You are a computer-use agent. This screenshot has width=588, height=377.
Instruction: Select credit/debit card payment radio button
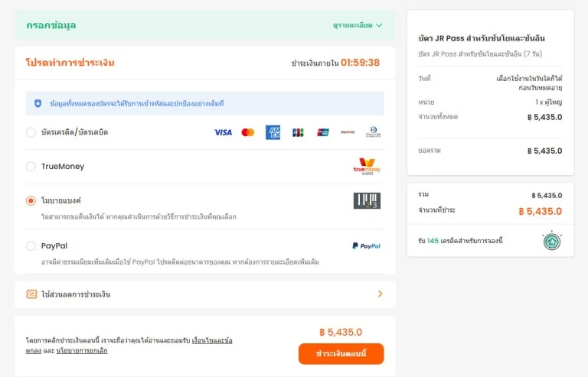pyautogui.click(x=31, y=132)
